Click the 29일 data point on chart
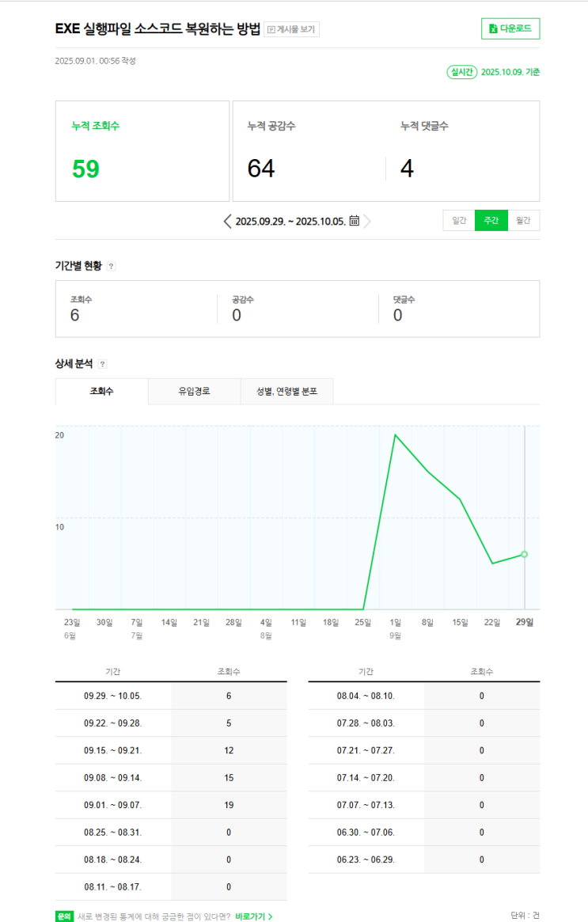 pos(525,554)
